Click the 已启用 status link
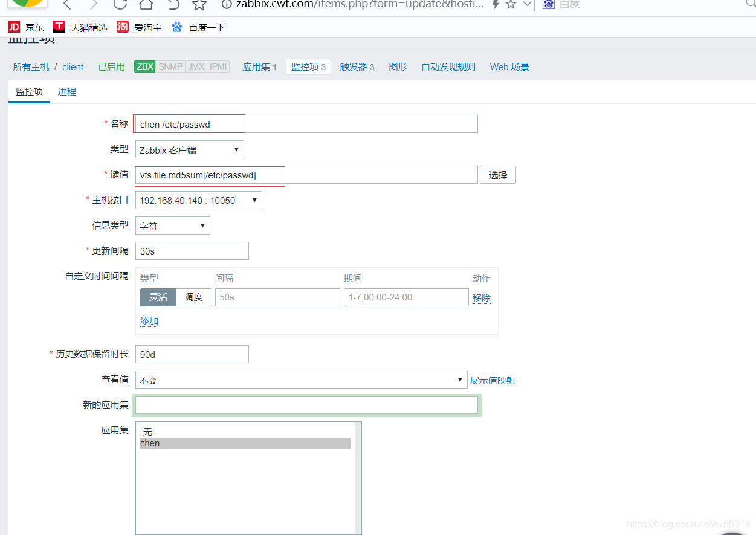This screenshot has height=535, width=756. point(111,67)
